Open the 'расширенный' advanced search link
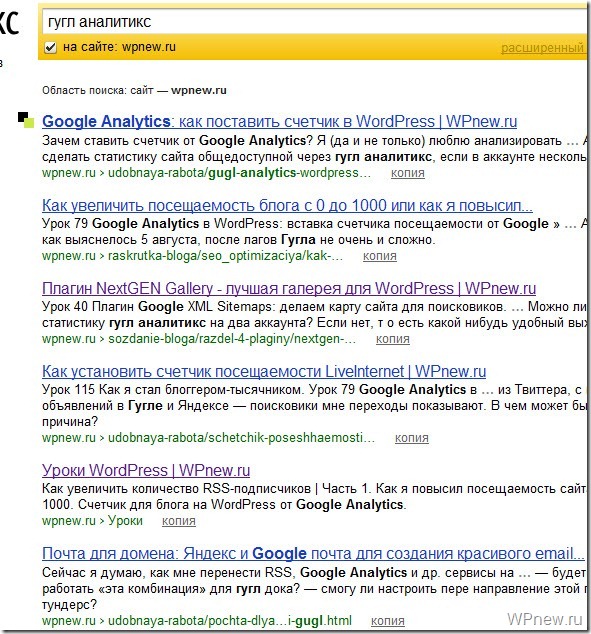This screenshot has width=591, height=634. click(542, 48)
